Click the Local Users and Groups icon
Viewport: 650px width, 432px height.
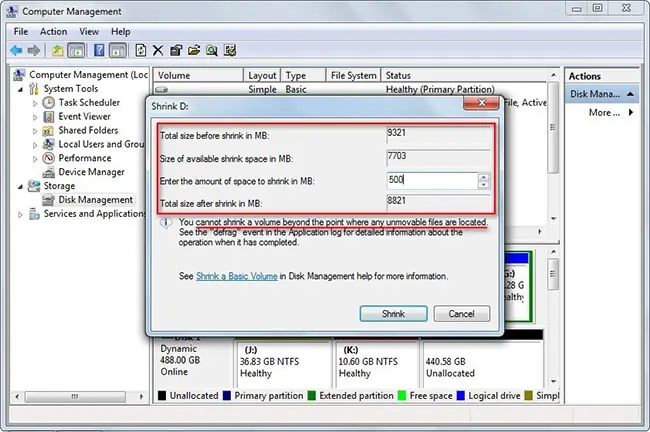49,144
